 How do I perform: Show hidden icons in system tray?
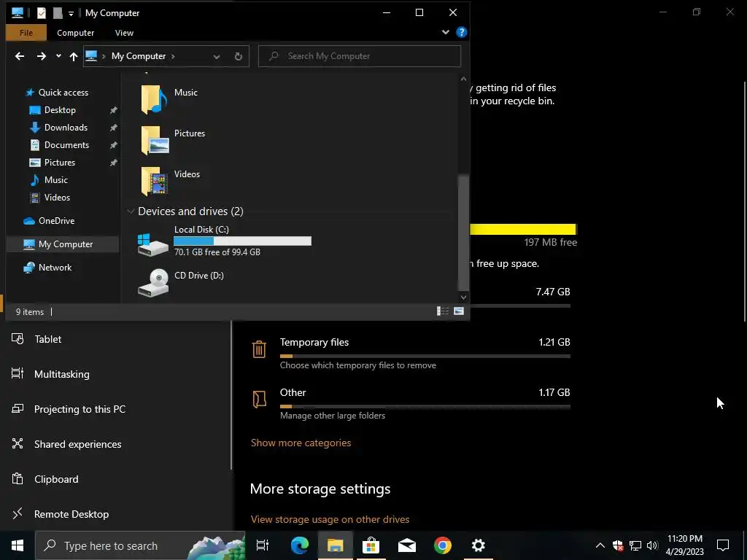click(600, 545)
